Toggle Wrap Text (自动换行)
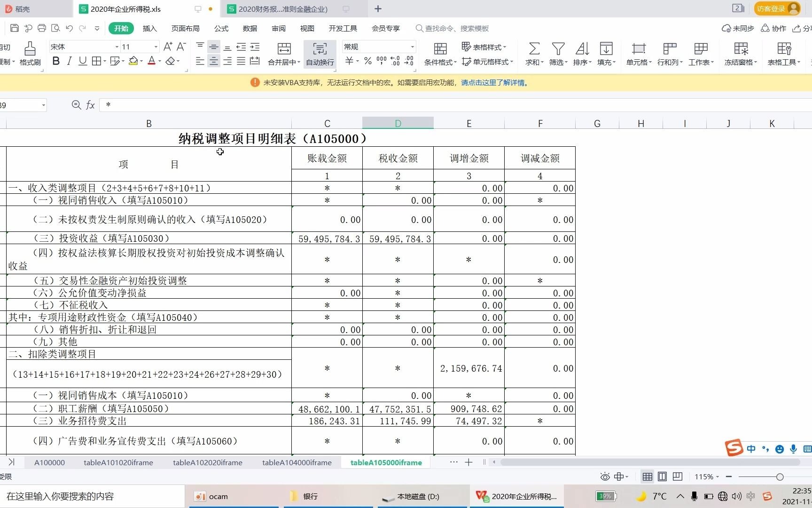This screenshot has height=508, width=812. click(320, 54)
